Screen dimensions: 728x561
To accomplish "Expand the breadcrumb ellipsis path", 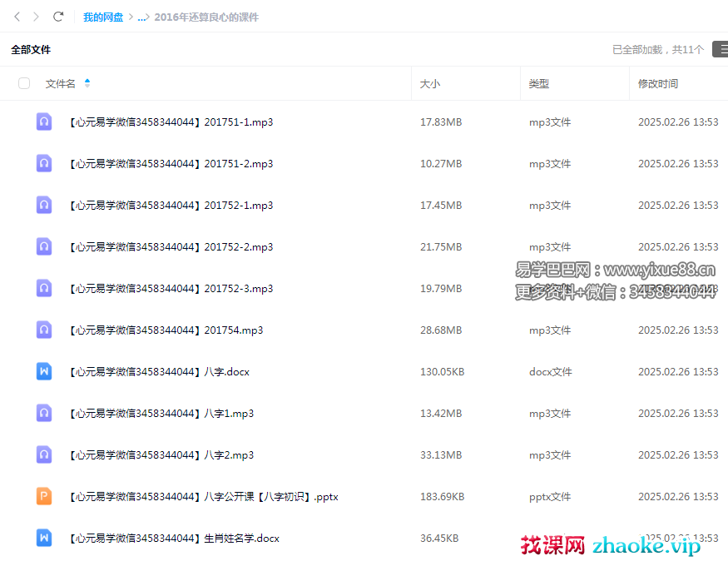I will tap(141, 17).
